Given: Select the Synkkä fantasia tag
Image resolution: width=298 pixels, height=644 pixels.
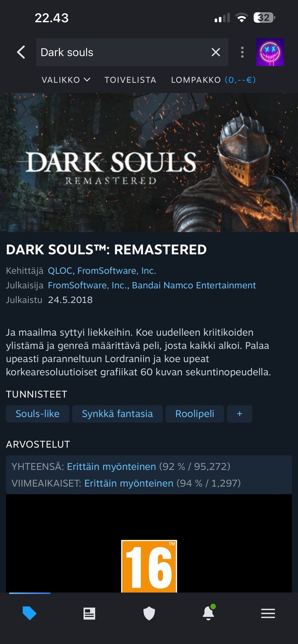Looking at the screenshot, I should [117, 414].
